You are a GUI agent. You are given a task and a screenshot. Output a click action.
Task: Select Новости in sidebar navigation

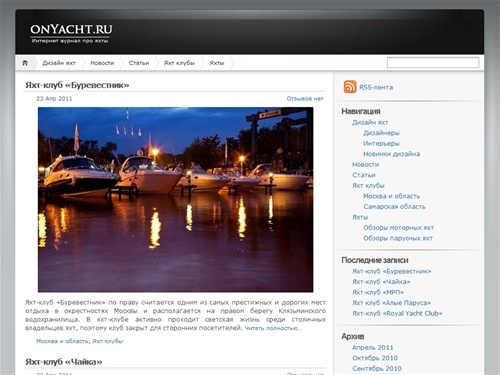pos(365,164)
